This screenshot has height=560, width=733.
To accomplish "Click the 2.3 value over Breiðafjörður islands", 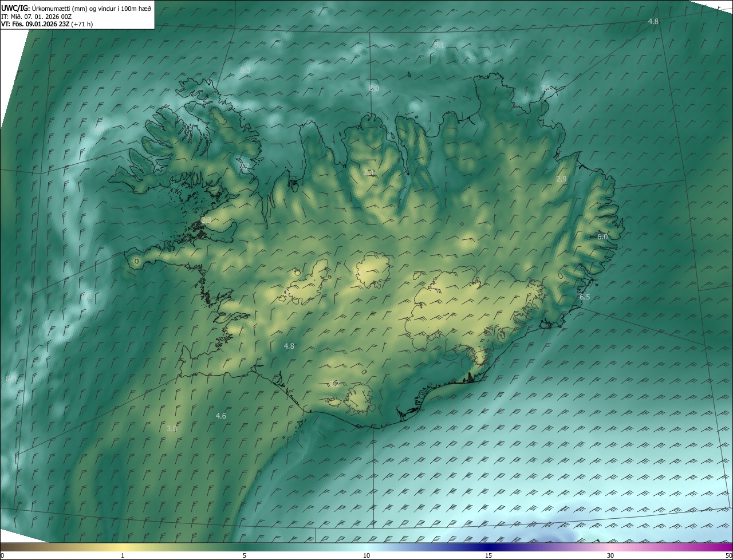I will tap(206, 220).
